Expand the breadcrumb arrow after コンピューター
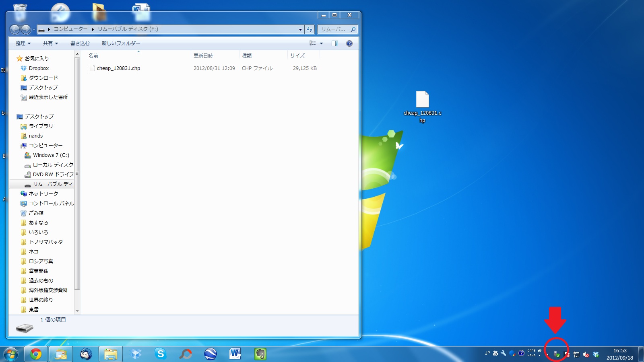 (x=93, y=29)
